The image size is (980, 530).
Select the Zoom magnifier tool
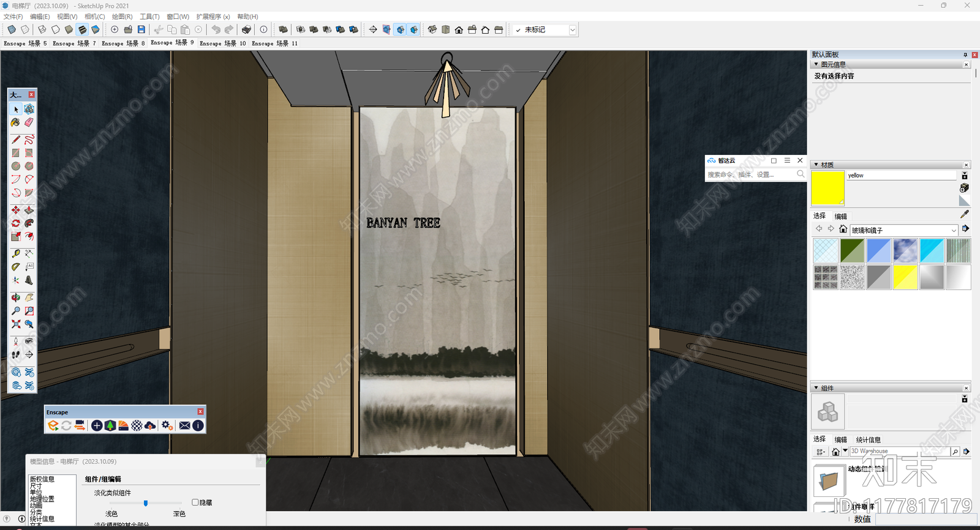pyautogui.click(x=16, y=311)
